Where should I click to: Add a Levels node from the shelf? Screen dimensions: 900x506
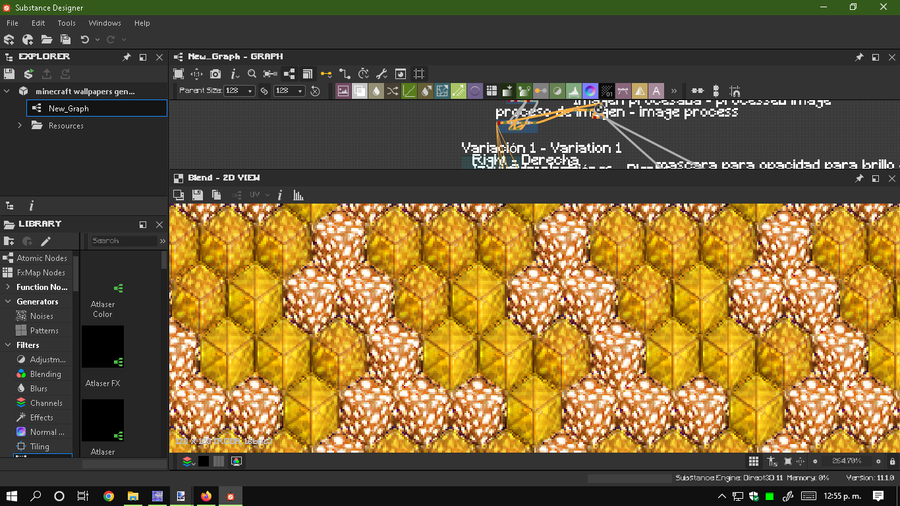pos(573,91)
